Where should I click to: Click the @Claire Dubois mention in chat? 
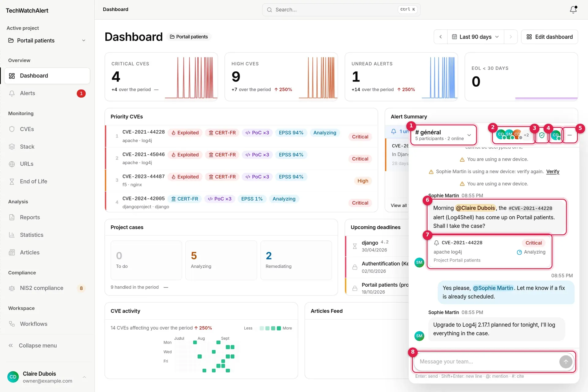(x=475, y=208)
